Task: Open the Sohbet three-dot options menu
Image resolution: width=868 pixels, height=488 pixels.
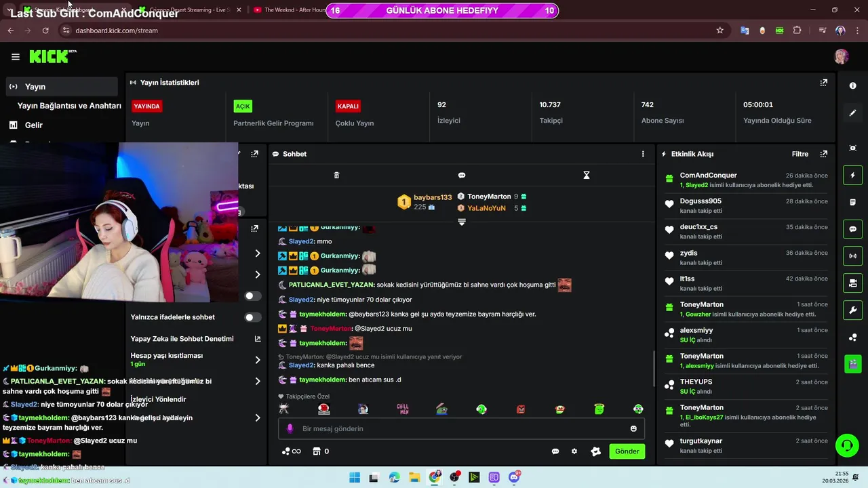Action: (643, 154)
